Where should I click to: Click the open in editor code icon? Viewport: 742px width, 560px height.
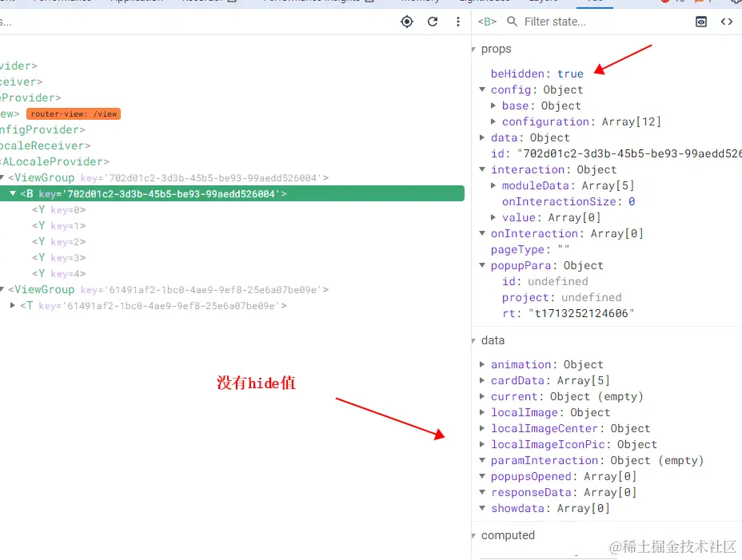tap(726, 22)
